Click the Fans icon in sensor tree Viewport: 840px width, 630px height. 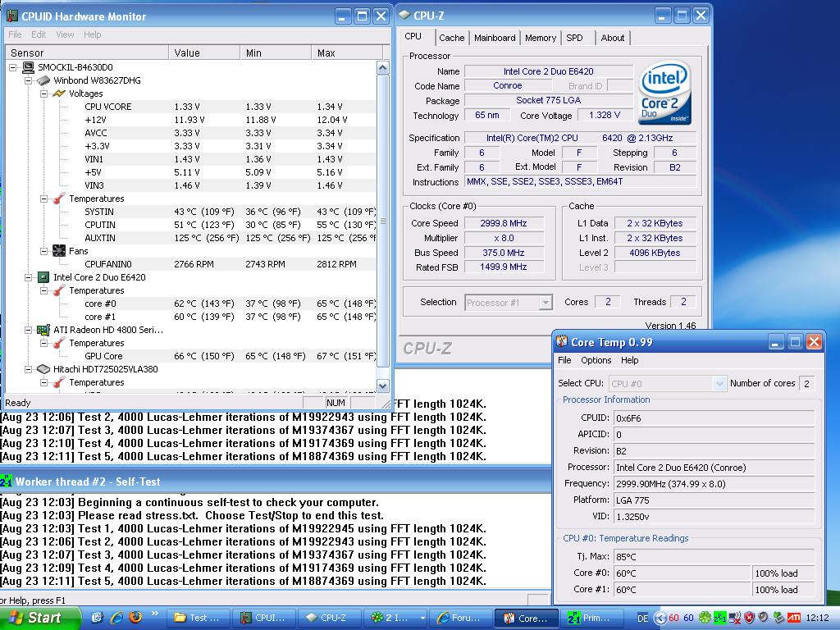(x=59, y=251)
